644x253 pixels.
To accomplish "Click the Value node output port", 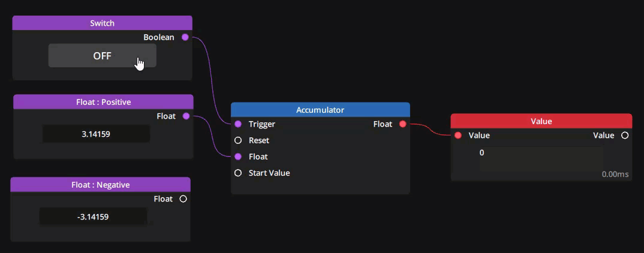I will pyautogui.click(x=625, y=135).
